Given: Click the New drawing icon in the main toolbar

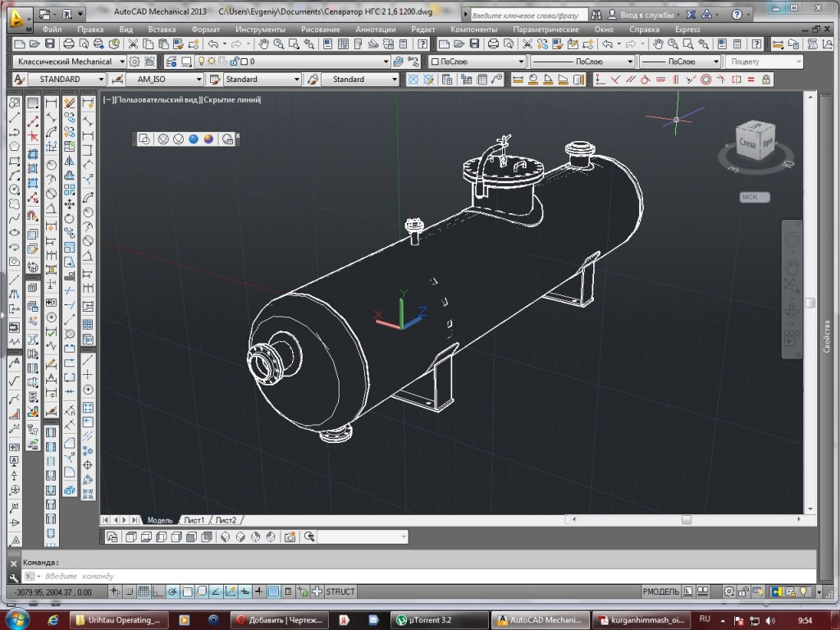Looking at the screenshot, I should (x=20, y=44).
